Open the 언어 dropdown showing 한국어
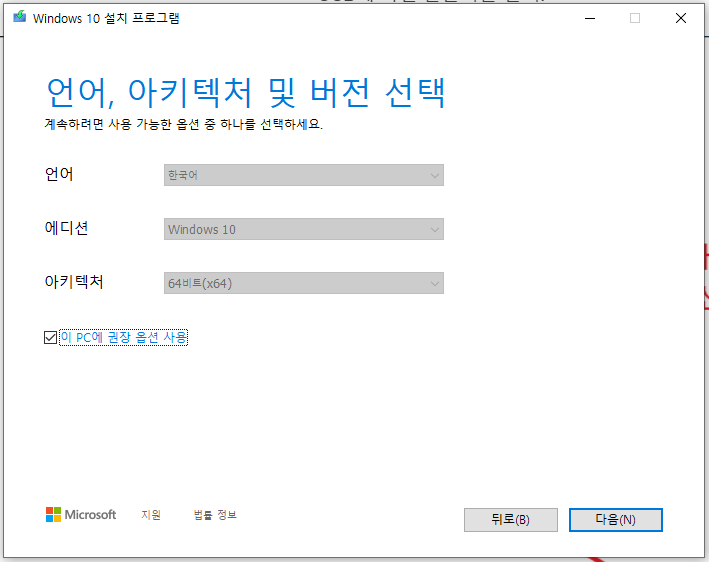709x562 pixels. pos(303,175)
